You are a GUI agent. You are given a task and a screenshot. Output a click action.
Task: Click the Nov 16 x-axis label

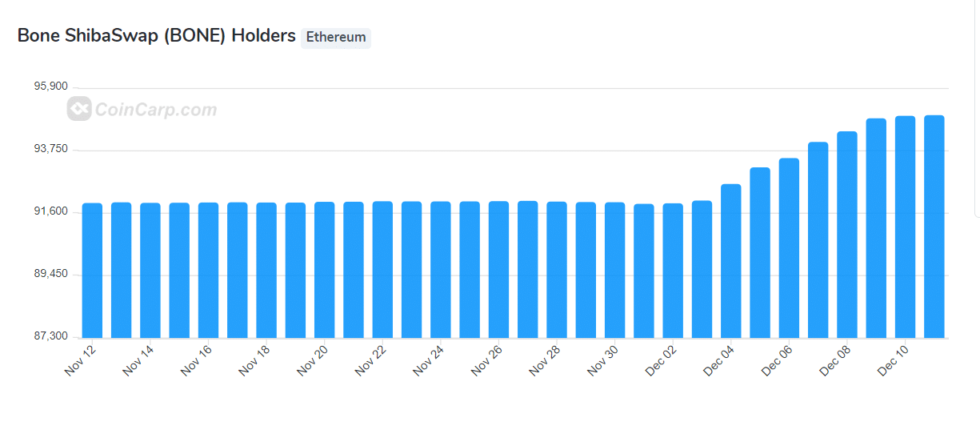click(196, 360)
